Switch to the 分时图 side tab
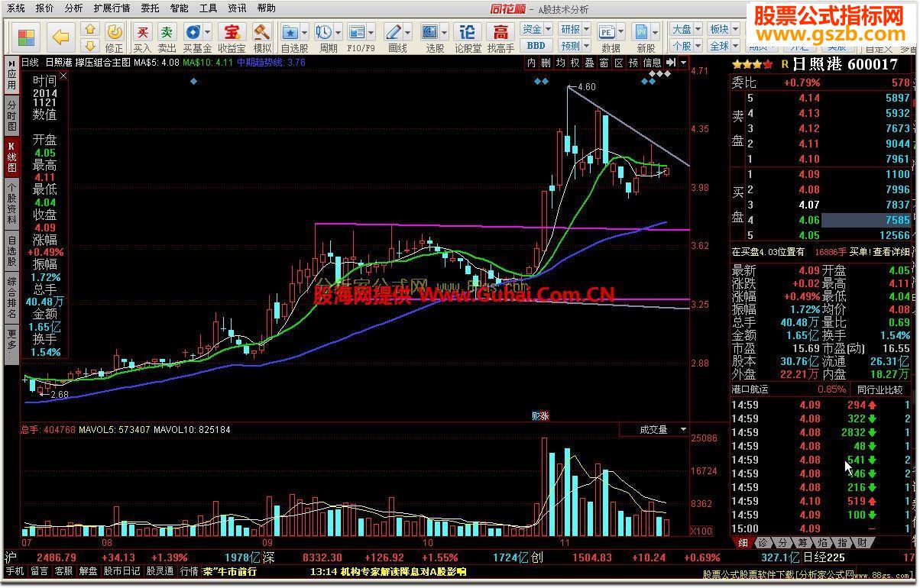The image size is (920, 588). (12, 116)
